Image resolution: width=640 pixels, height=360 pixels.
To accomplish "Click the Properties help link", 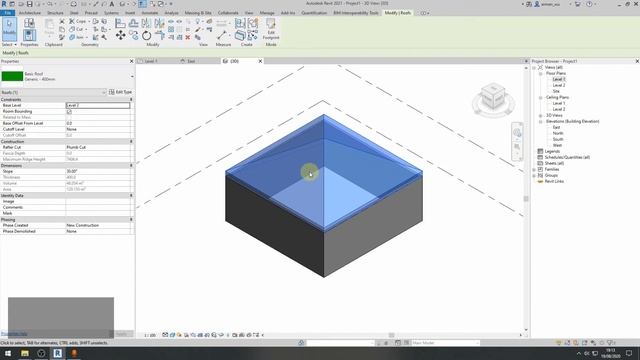I will click(14, 334).
